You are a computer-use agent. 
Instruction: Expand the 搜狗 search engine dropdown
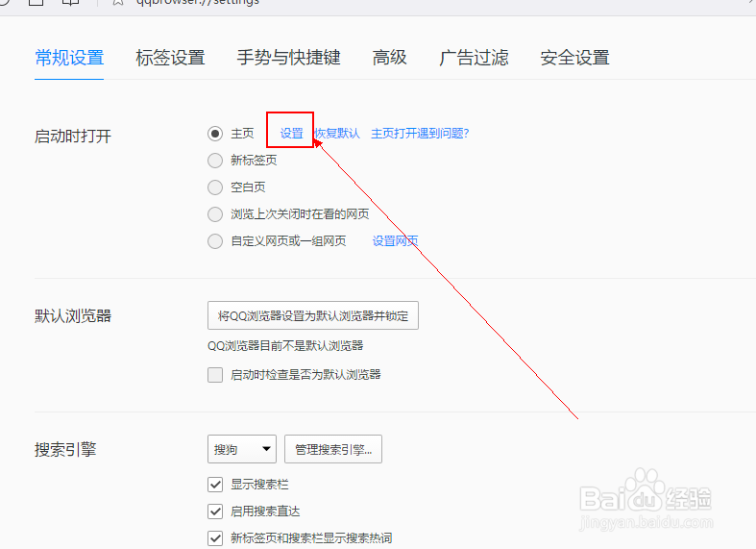tap(242, 449)
